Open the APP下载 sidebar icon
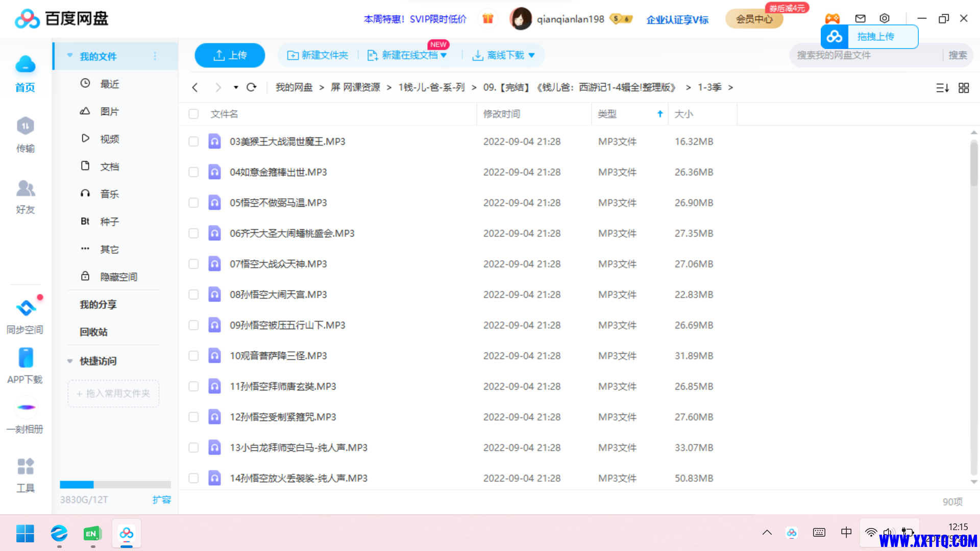Image resolution: width=980 pixels, height=551 pixels. click(x=25, y=366)
